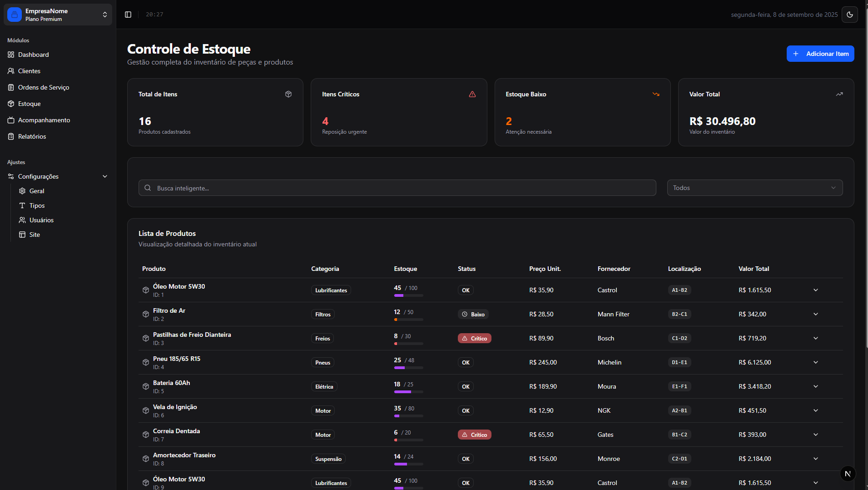Viewport: 868px width, 490px height.
Task: Click the box icon beside Pneu 185/65 R15
Action: (x=146, y=362)
